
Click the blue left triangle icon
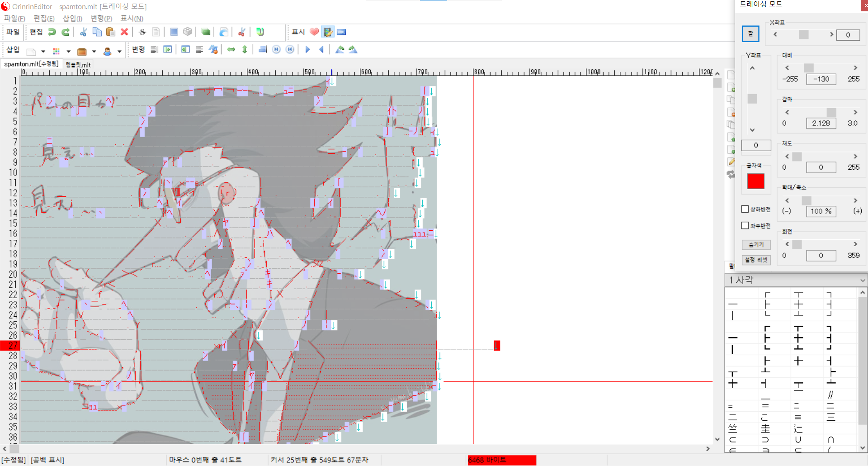tap(321, 49)
